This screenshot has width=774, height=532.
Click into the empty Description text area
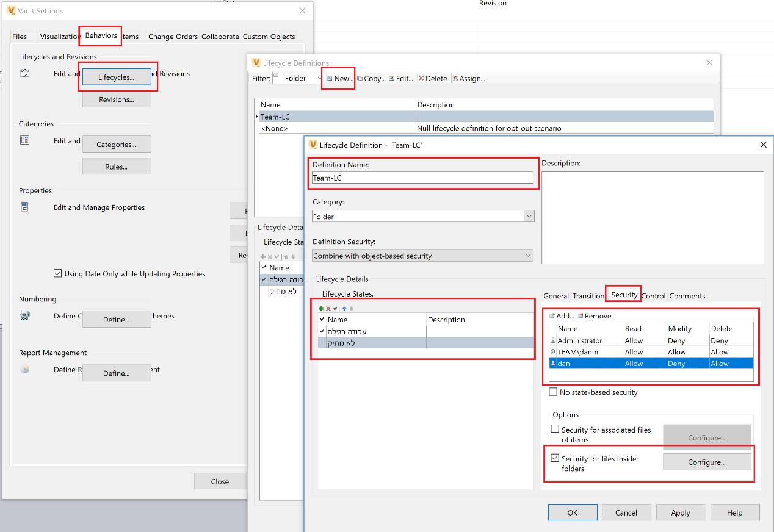pyautogui.click(x=653, y=217)
